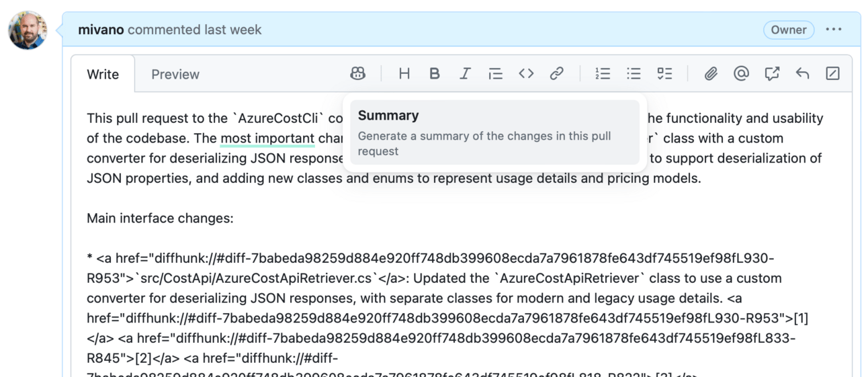The width and height of the screenshot is (868, 377).
Task: Insert a quote block
Action: [496, 74]
